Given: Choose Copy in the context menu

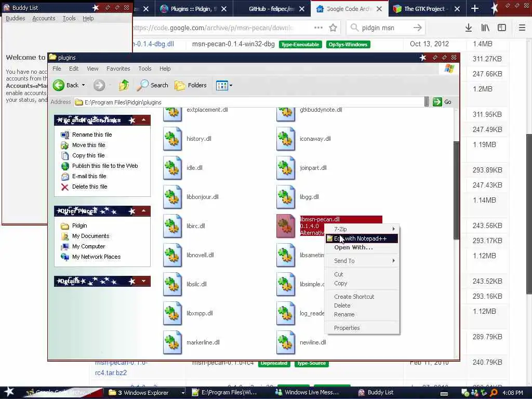Looking at the screenshot, I should (362, 283).
